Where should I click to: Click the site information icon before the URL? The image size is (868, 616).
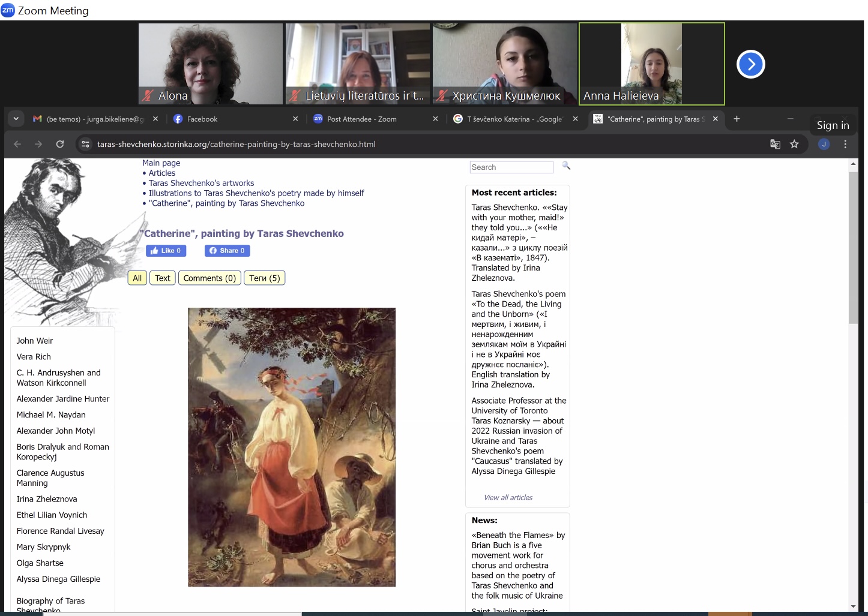[85, 144]
